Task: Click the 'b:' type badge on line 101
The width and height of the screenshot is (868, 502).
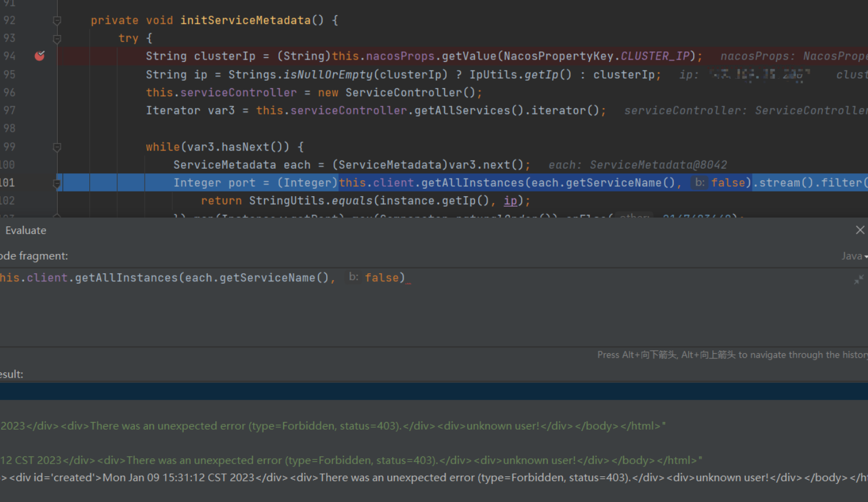Action: (699, 182)
